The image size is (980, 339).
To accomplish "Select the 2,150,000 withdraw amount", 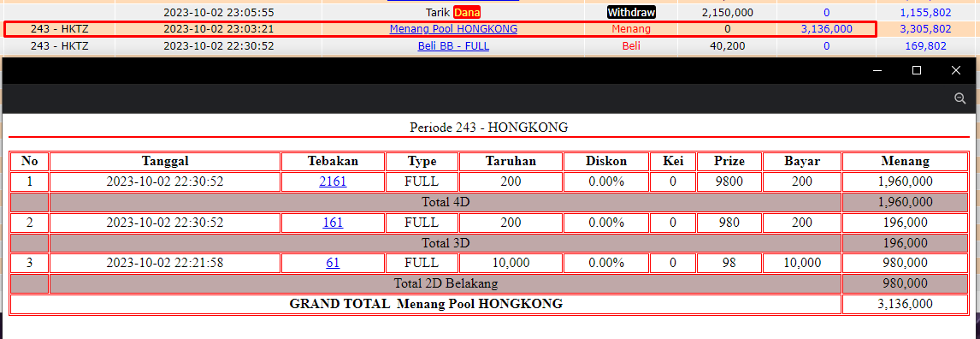I will coord(728,12).
